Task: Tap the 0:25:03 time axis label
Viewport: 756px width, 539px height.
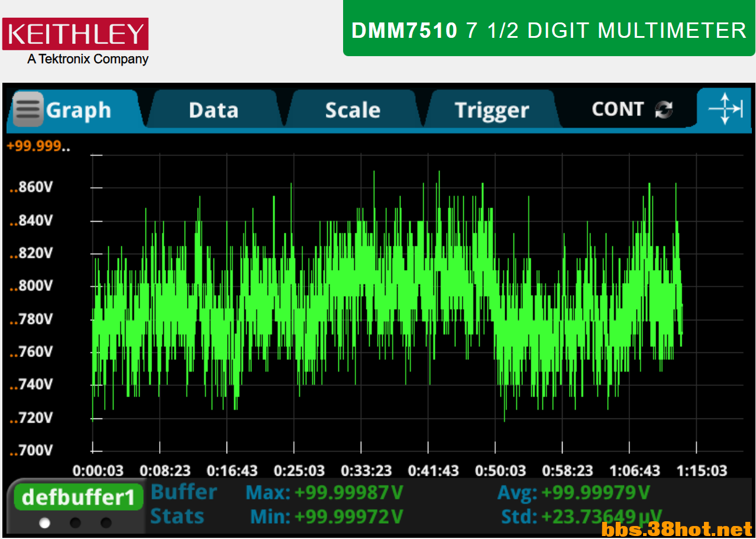Action: 299,470
